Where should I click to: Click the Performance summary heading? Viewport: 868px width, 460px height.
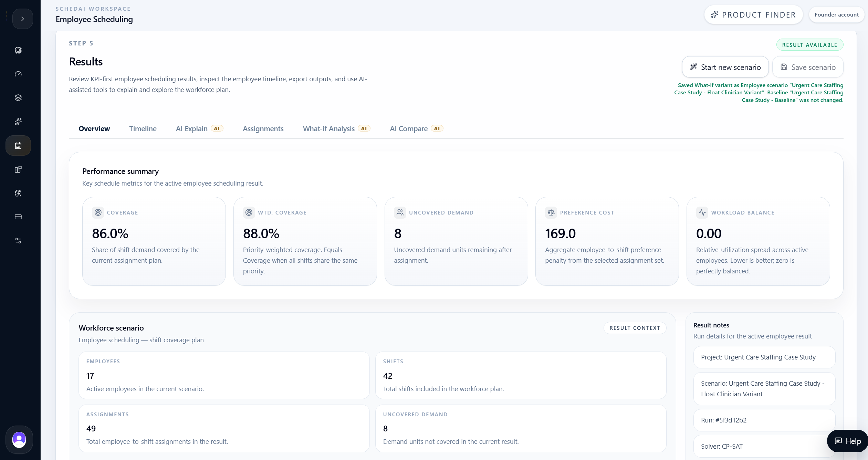pyautogui.click(x=121, y=171)
